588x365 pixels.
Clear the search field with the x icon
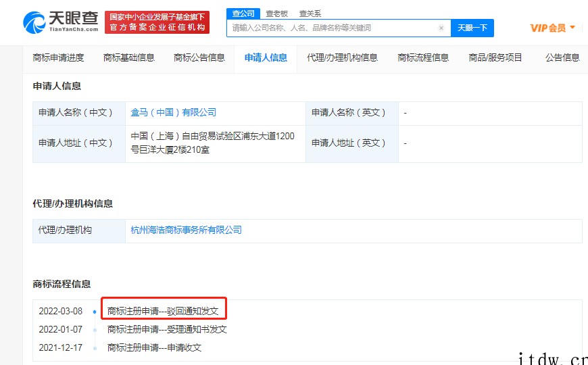pyautogui.click(x=441, y=28)
